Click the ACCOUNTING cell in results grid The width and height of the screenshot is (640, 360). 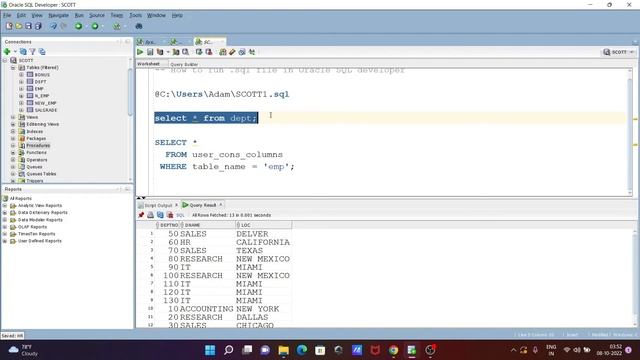pos(207,309)
